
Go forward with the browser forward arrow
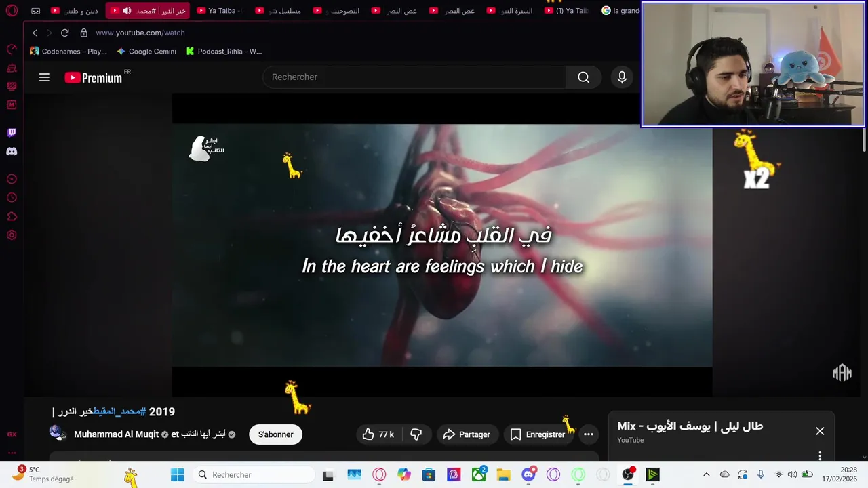point(50,33)
